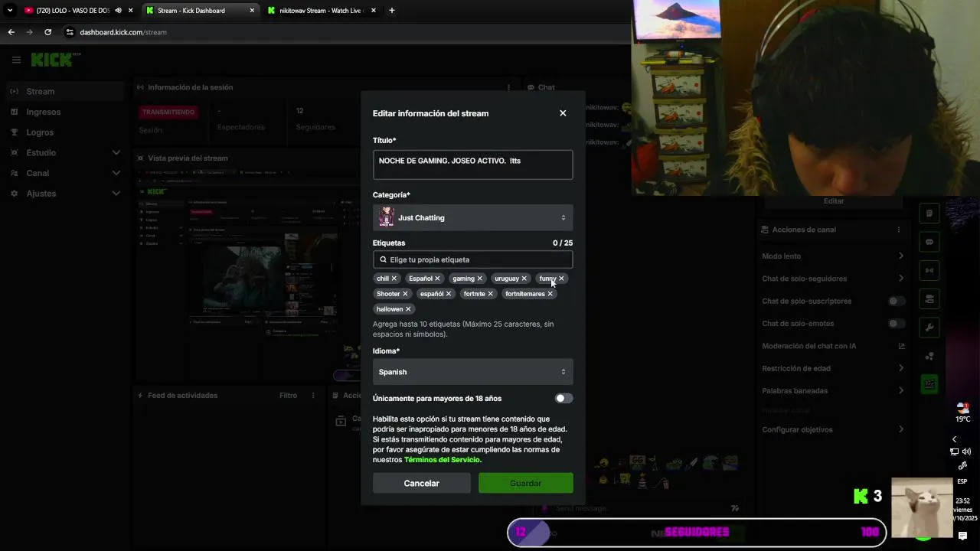980x551 pixels.
Task: Close the Editar información del stream dialog
Action: pyautogui.click(x=563, y=113)
